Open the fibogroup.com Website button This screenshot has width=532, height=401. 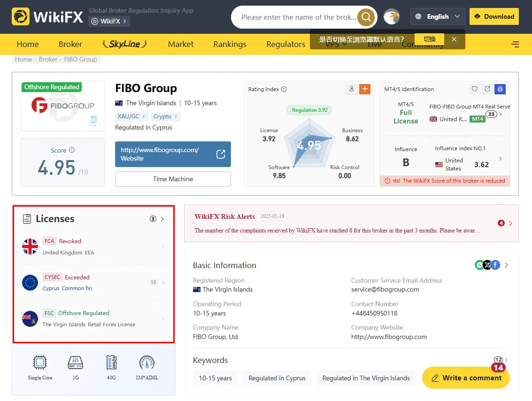[173, 154]
